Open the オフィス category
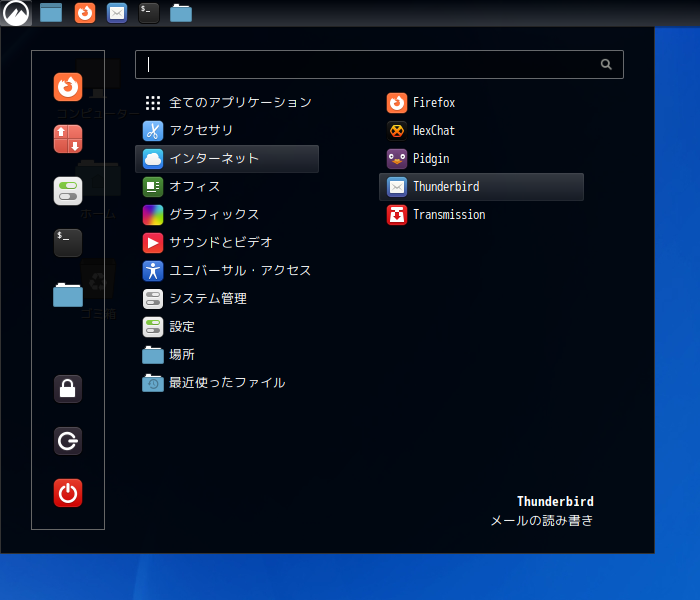This screenshot has width=700, height=600. pos(227,187)
